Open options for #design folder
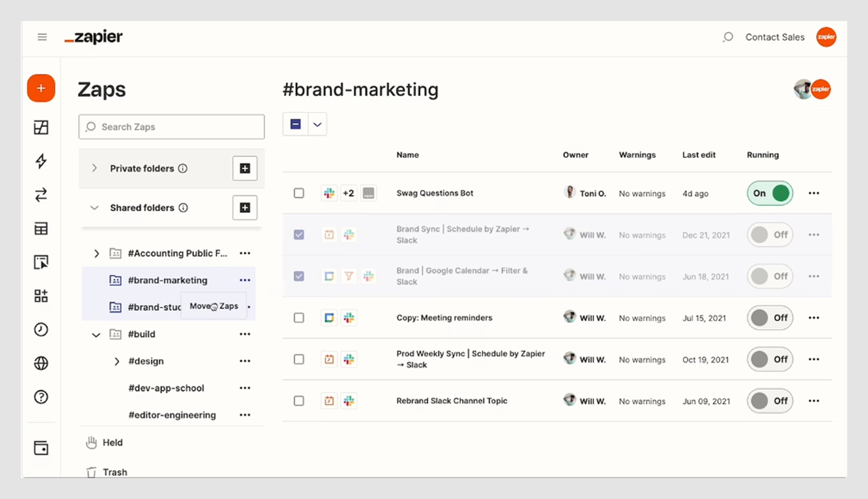 245,361
